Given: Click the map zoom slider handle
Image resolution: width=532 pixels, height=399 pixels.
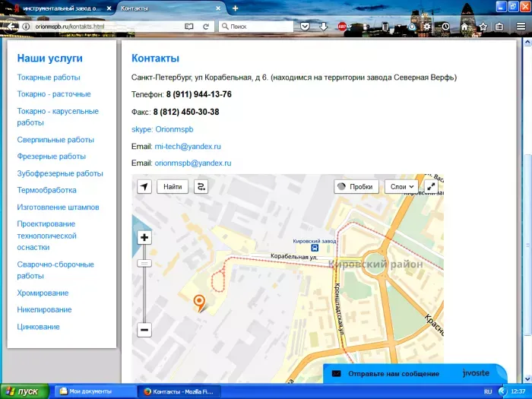Looking at the screenshot, I should pos(144,263).
